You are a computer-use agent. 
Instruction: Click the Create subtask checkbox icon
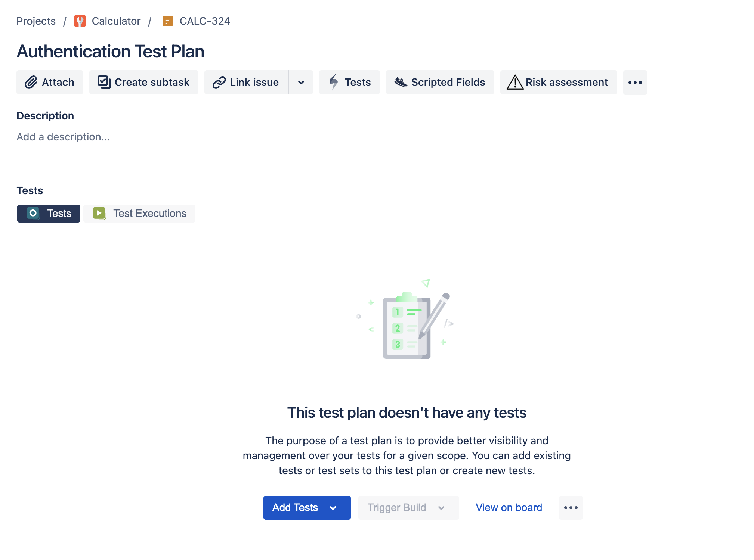click(104, 82)
